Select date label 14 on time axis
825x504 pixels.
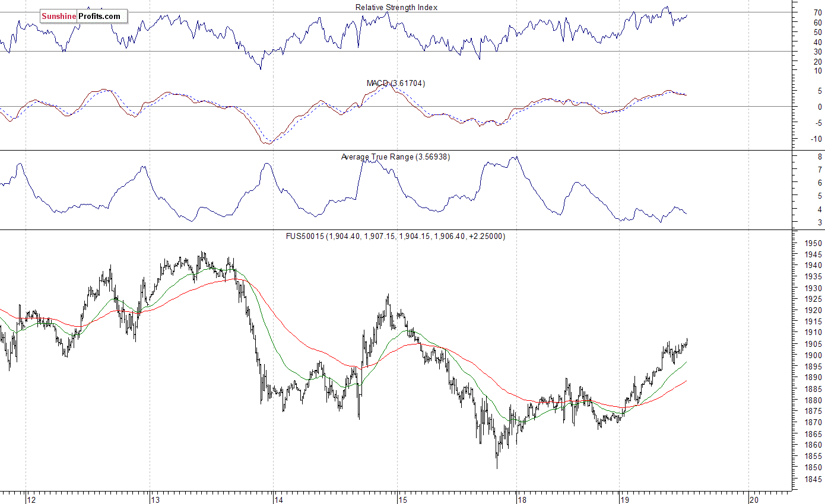(x=279, y=499)
